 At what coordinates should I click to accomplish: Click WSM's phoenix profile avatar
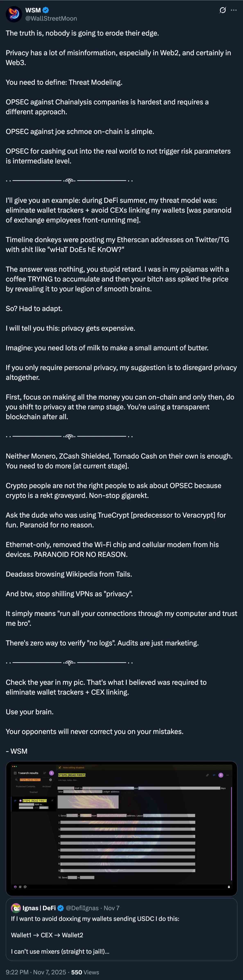tap(14, 14)
